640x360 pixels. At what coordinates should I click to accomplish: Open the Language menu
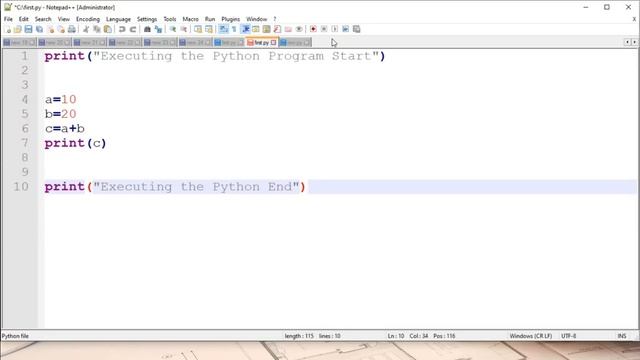[x=118, y=19]
